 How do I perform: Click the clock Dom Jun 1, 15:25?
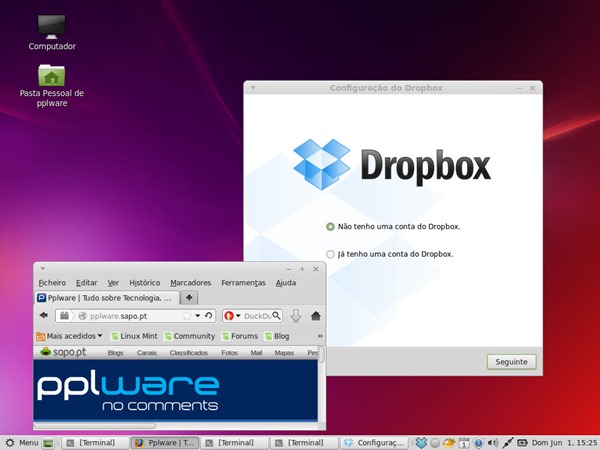[564, 443]
